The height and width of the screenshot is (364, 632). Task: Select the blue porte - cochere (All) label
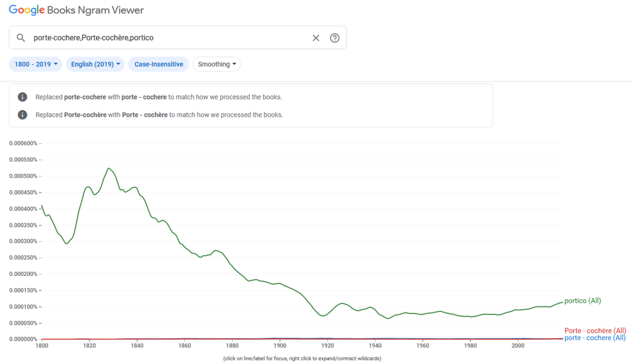pos(595,338)
